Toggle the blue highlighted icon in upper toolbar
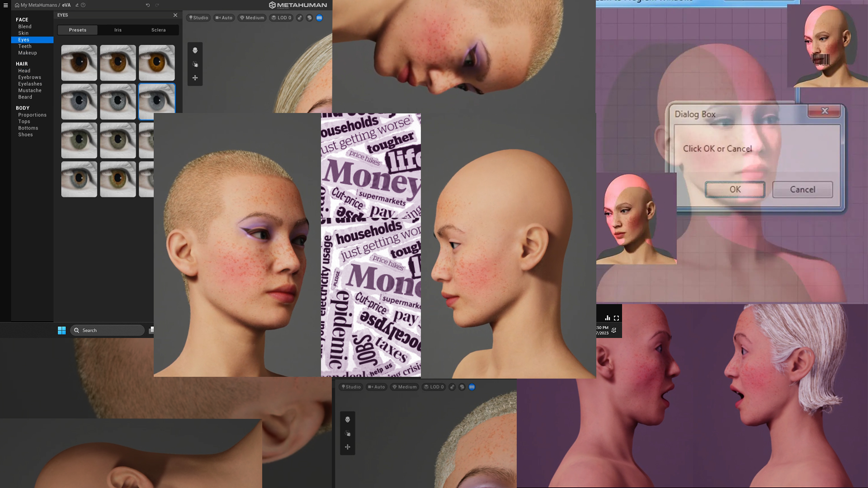The width and height of the screenshot is (868, 488). pos(319,18)
